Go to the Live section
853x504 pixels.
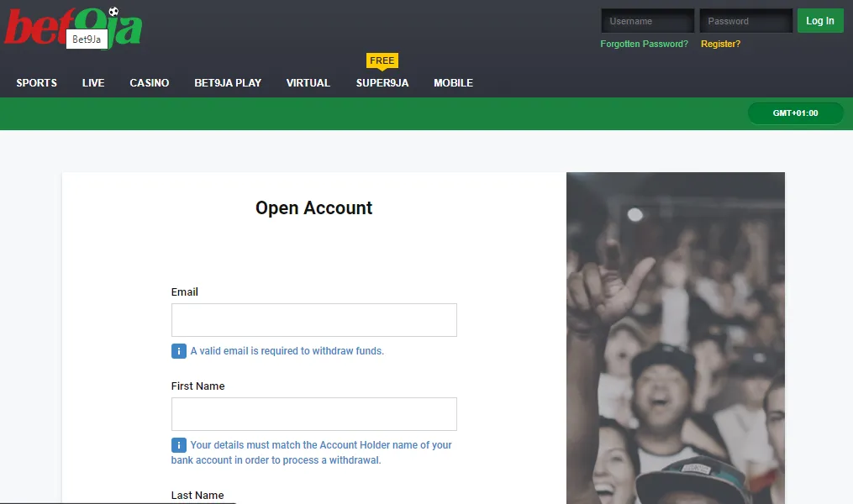click(x=93, y=83)
